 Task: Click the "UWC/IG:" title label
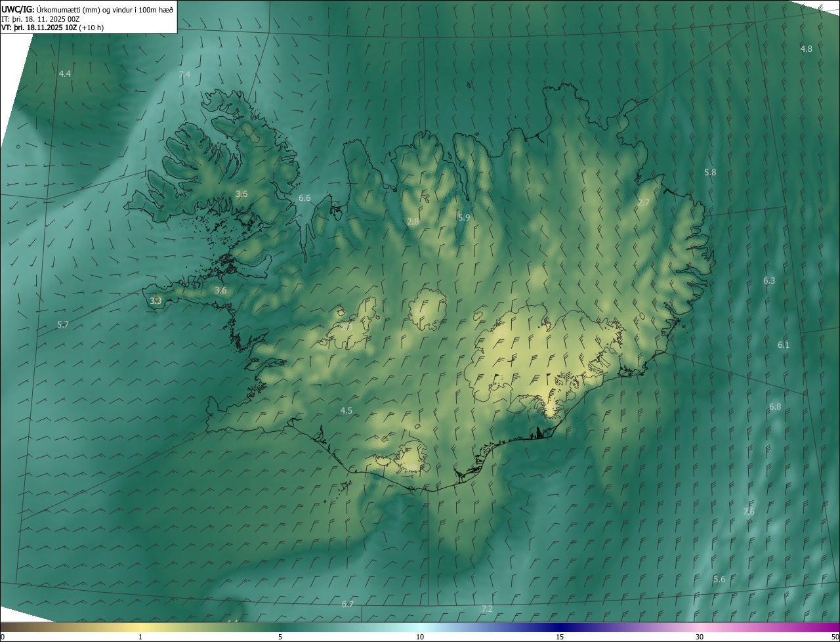click(x=17, y=9)
